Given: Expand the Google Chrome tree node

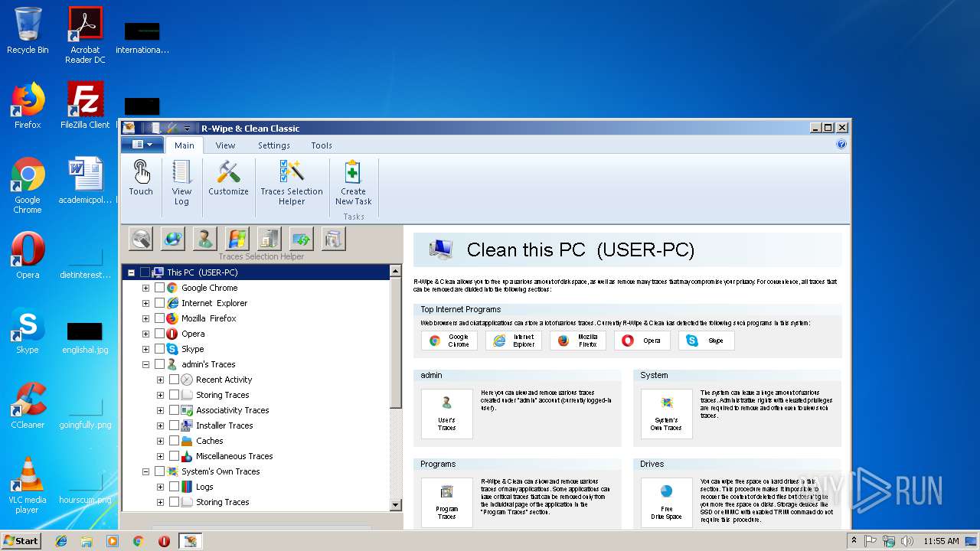Looking at the screenshot, I should [x=145, y=288].
